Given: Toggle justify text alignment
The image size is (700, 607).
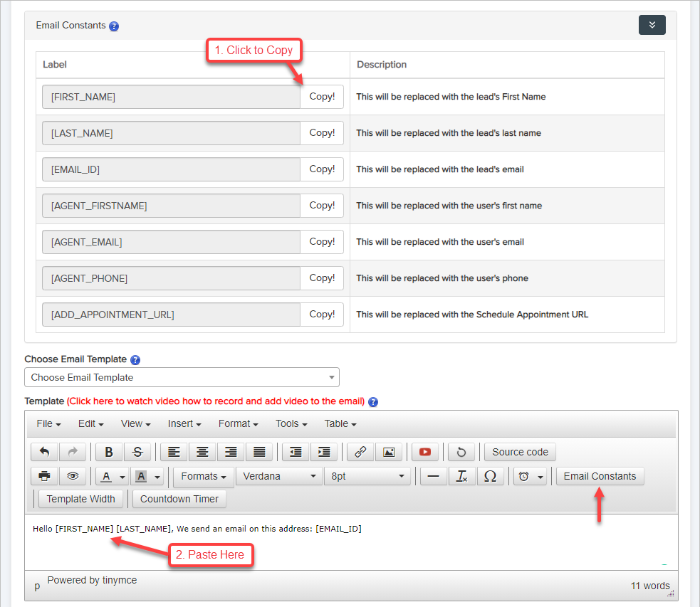Looking at the screenshot, I should pos(260,452).
